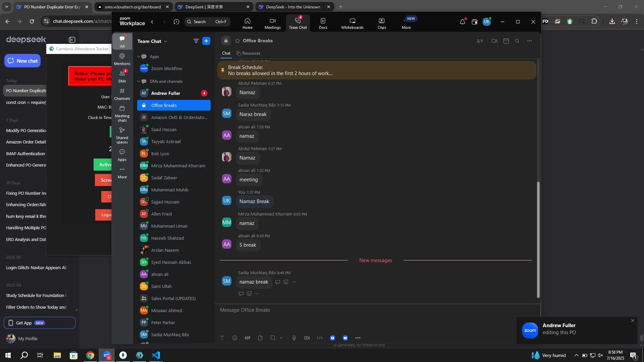Open Zoom Home tab
644x362 pixels.
[x=247, y=23]
